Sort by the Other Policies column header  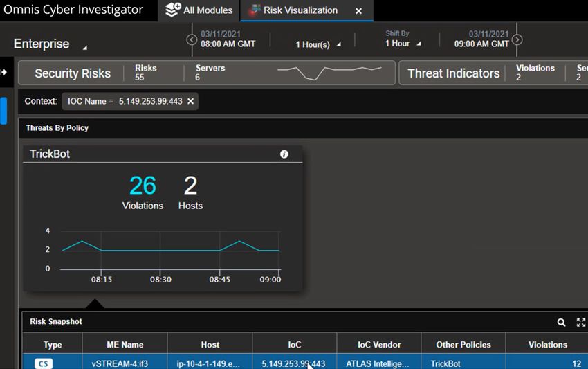tap(463, 344)
